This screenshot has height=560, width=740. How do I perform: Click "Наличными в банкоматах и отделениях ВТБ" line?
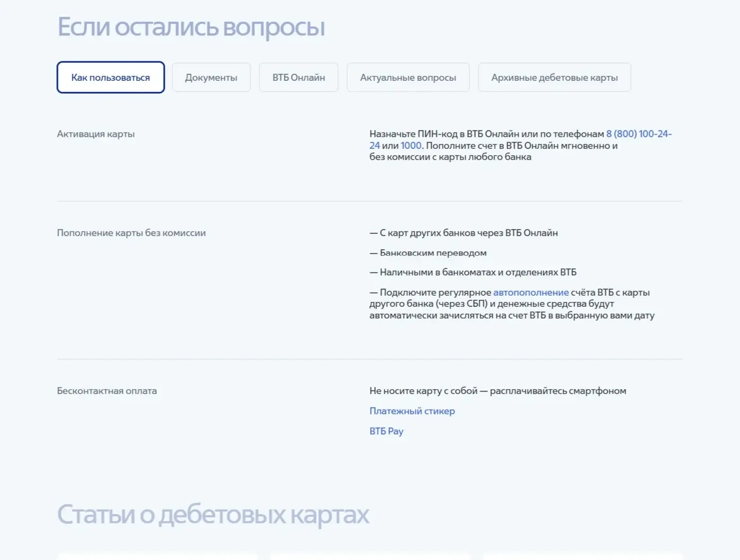click(x=473, y=272)
